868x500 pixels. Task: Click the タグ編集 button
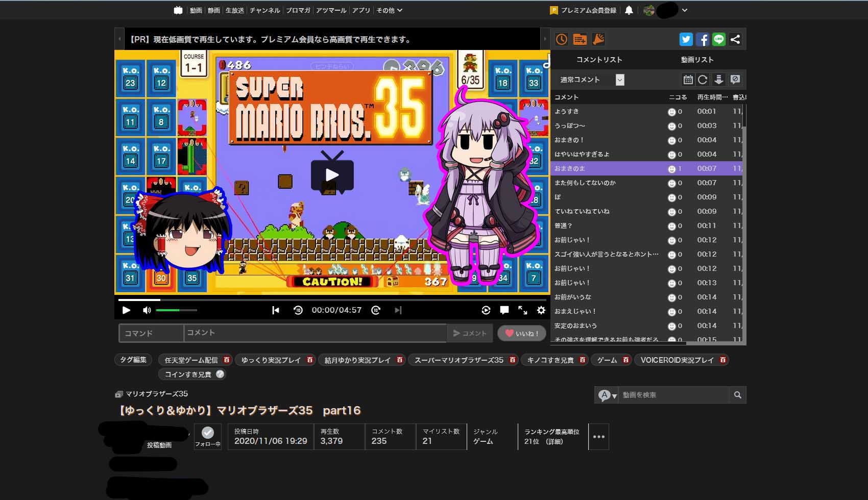133,360
